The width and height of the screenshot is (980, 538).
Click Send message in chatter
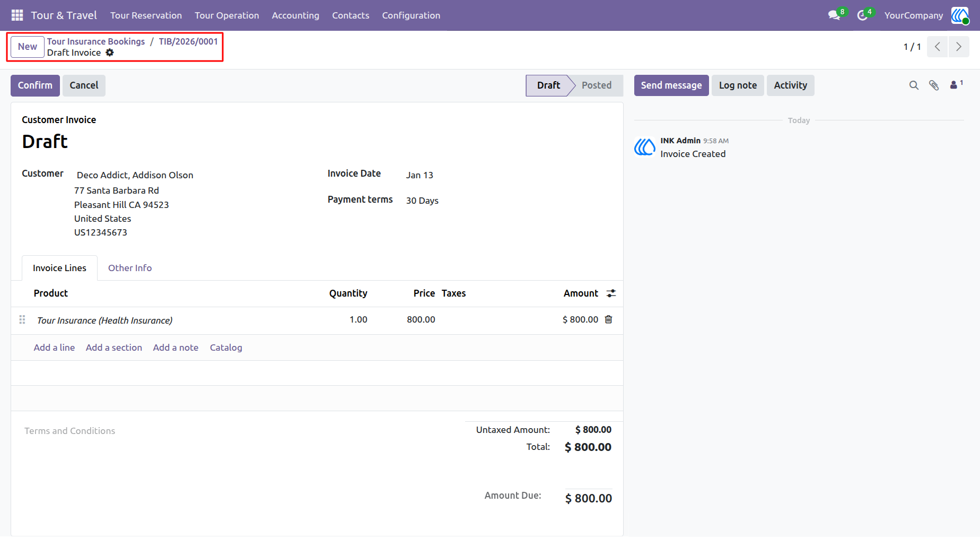[x=671, y=85]
